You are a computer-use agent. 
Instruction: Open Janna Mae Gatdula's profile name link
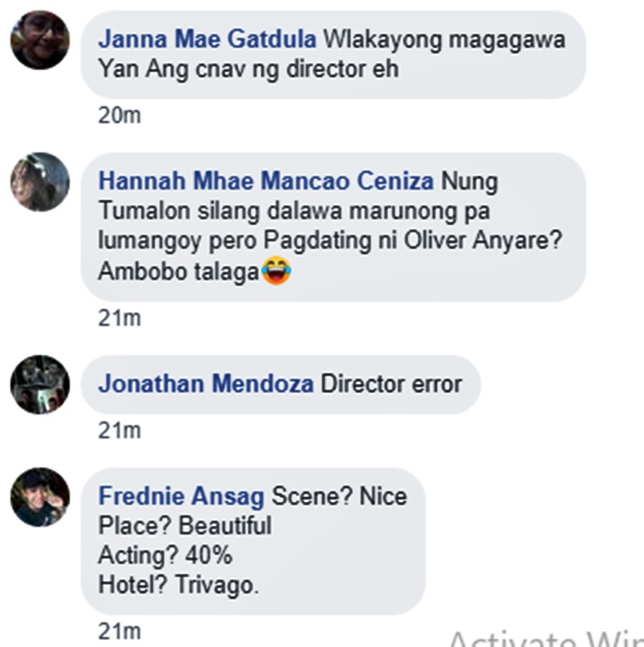tap(207, 40)
